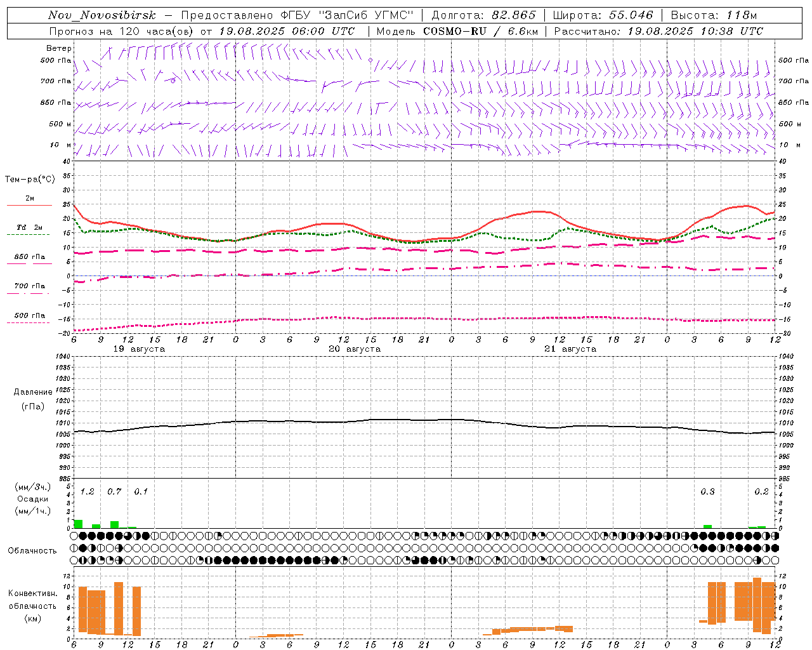The image size is (812, 650).
Task: Click the 1.2 precipitation amount
Action: tap(88, 492)
